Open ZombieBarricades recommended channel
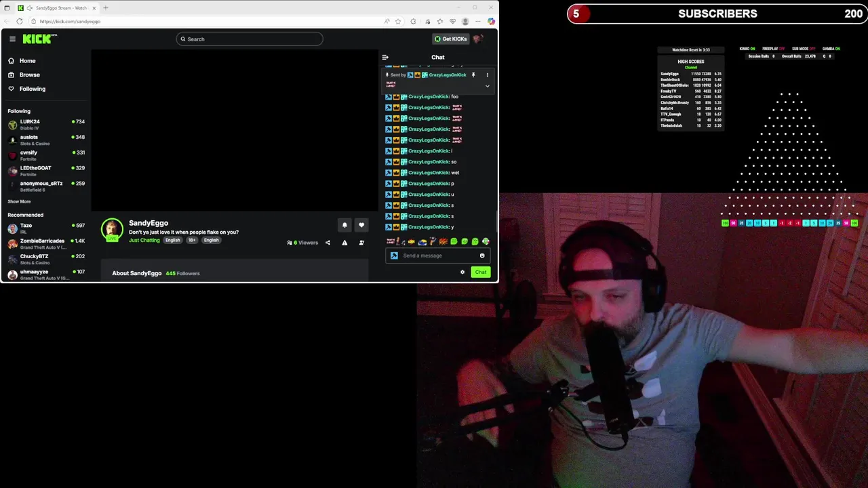Viewport: 868px width, 488px height. 46,244
